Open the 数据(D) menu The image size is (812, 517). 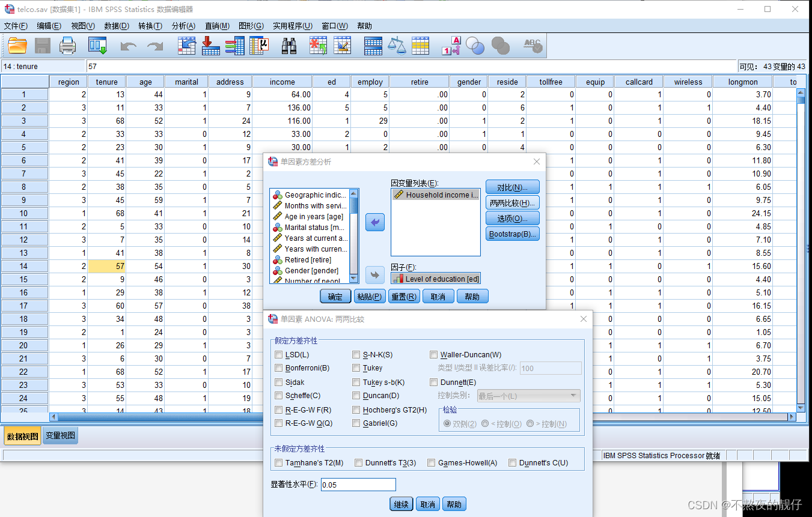click(x=117, y=26)
